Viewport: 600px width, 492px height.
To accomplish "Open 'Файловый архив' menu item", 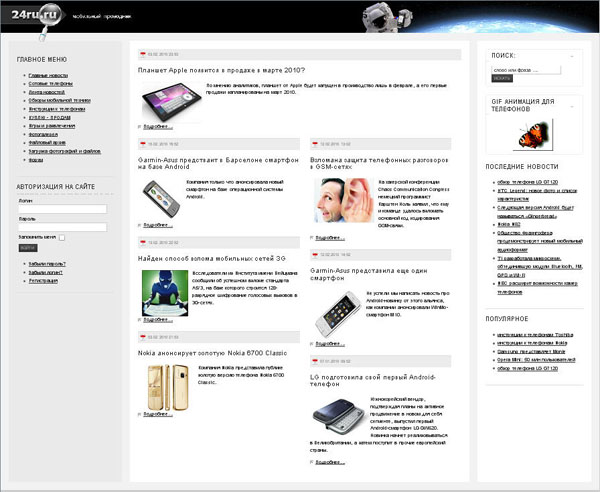I will (47, 143).
